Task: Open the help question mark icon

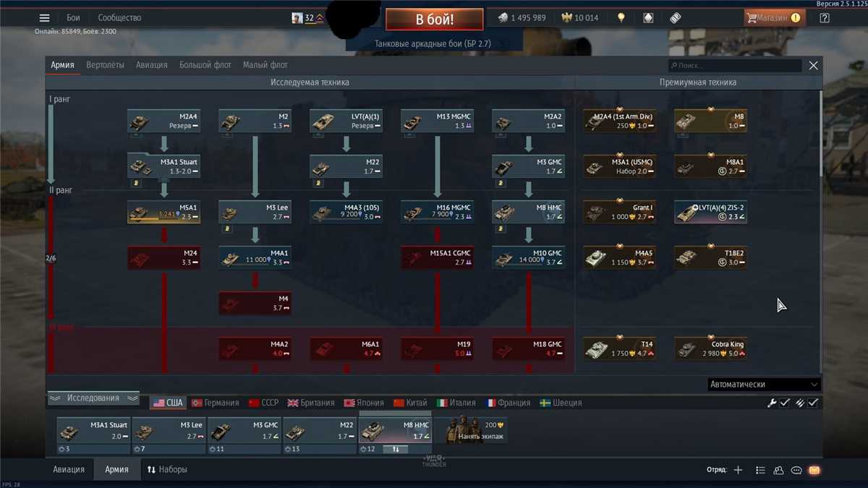Action: click(825, 18)
